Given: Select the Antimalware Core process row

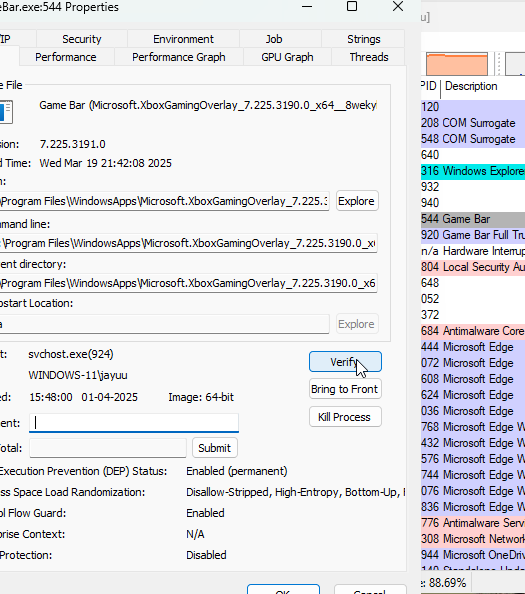Looking at the screenshot, I should pyautogui.click(x=473, y=331).
